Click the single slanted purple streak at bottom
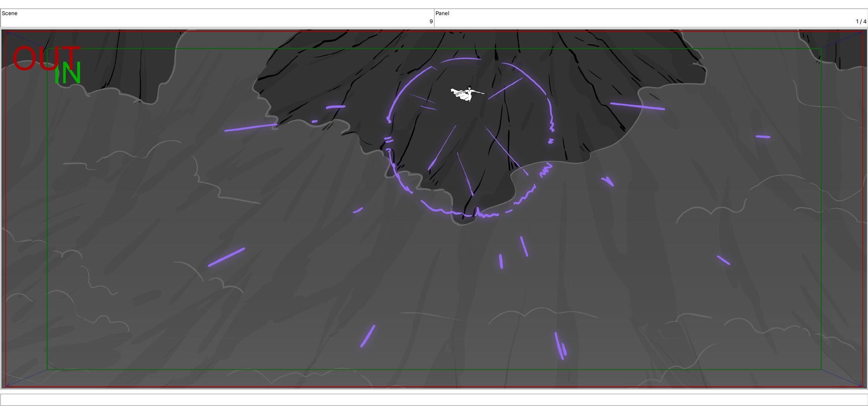Screen dimensions: 868x406 point(368,336)
